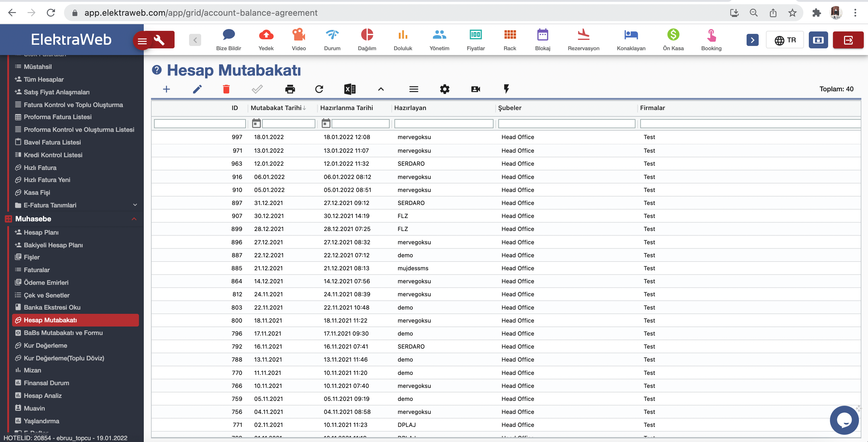Image resolution: width=868 pixels, height=442 pixels.
Task: Click the right arrow to show more shortcuts
Action: coord(752,40)
